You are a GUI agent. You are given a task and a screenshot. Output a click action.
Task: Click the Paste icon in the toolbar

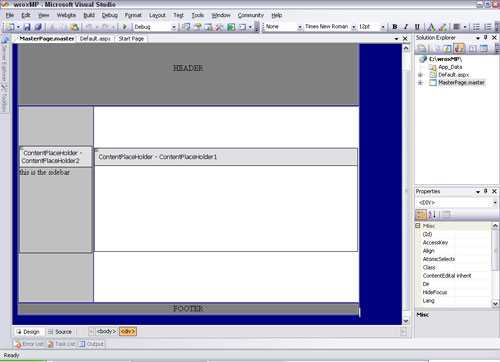[75, 27]
